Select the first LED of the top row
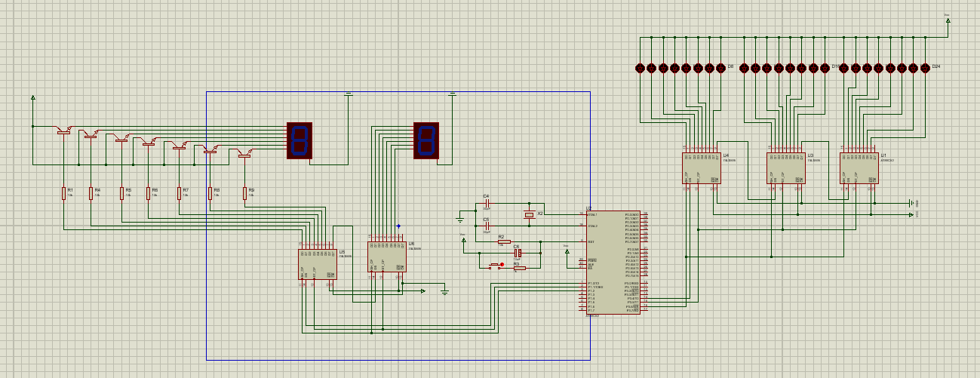 tap(640, 68)
